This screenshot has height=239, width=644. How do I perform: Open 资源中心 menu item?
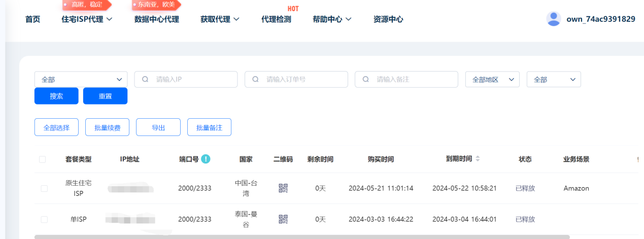[x=388, y=19]
